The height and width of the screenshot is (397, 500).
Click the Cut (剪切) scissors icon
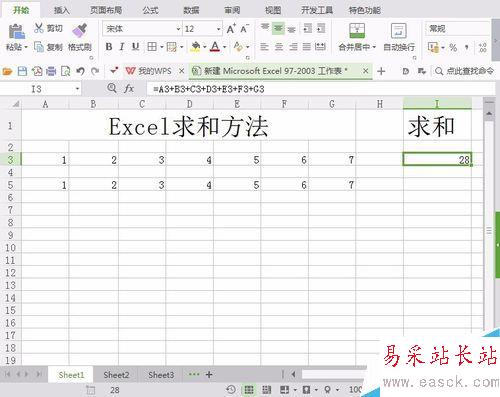pyautogui.click(x=39, y=28)
